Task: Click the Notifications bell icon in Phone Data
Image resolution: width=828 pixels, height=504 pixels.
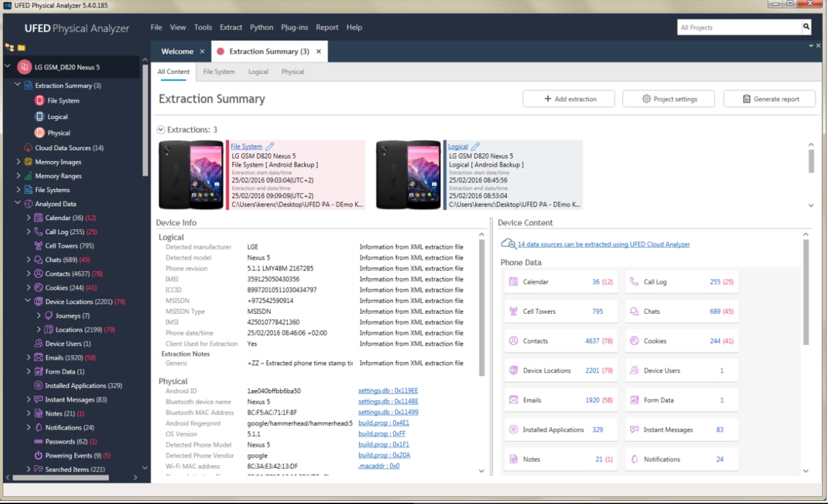Action: 634,459
